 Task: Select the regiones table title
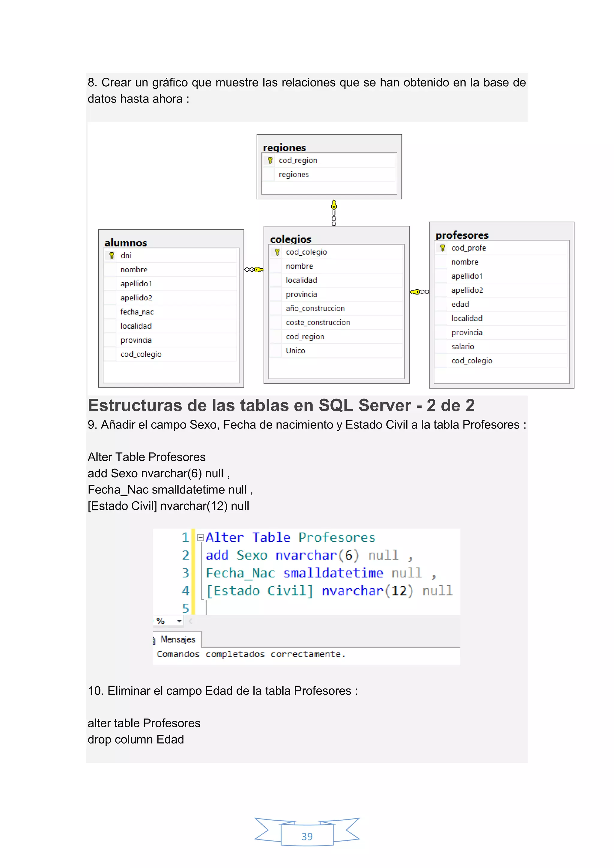pos(284,148)
